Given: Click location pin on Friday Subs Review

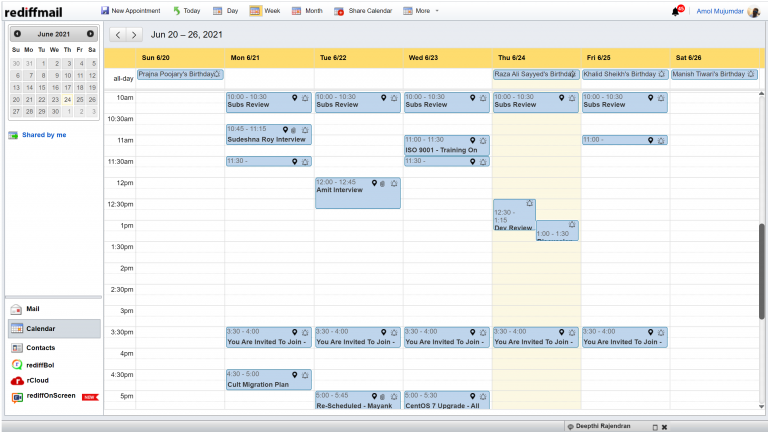Looking at the screenshot, I should (650, 98).
